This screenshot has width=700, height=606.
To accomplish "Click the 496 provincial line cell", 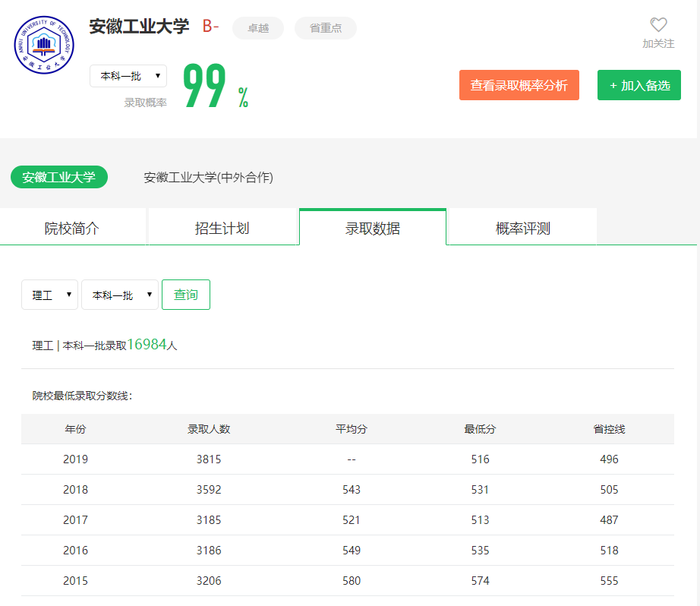I will coord(609,459).
